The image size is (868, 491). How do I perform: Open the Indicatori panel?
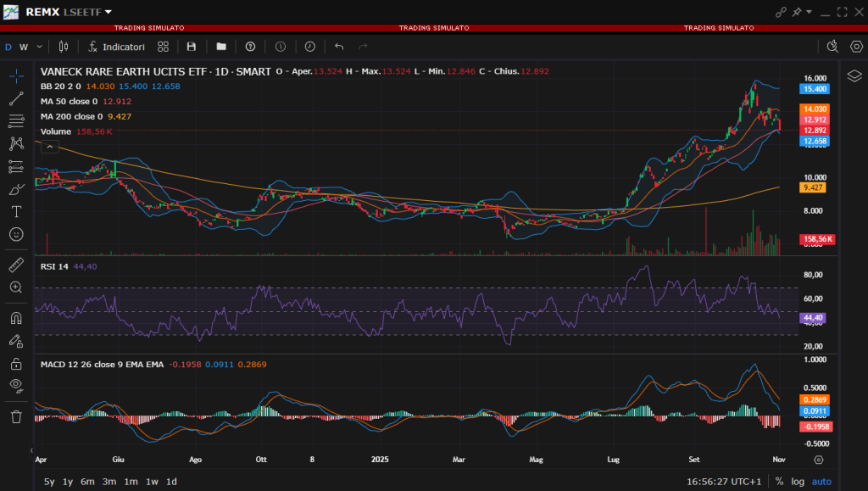coord(123,47)
